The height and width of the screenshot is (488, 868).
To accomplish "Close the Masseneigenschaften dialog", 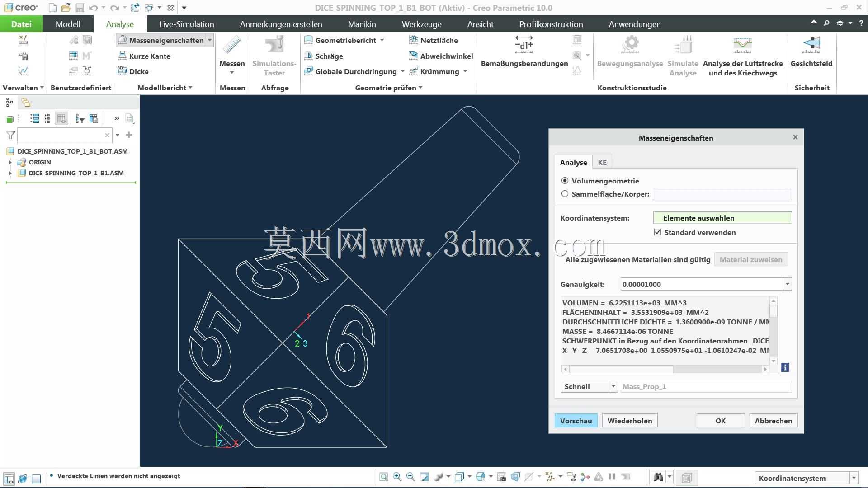I will (795, 137).
